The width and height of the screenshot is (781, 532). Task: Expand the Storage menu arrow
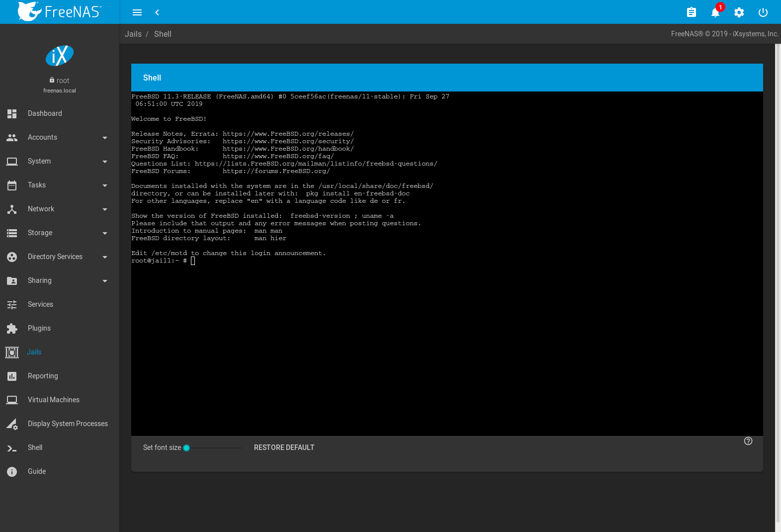click(x=104, y=233)
